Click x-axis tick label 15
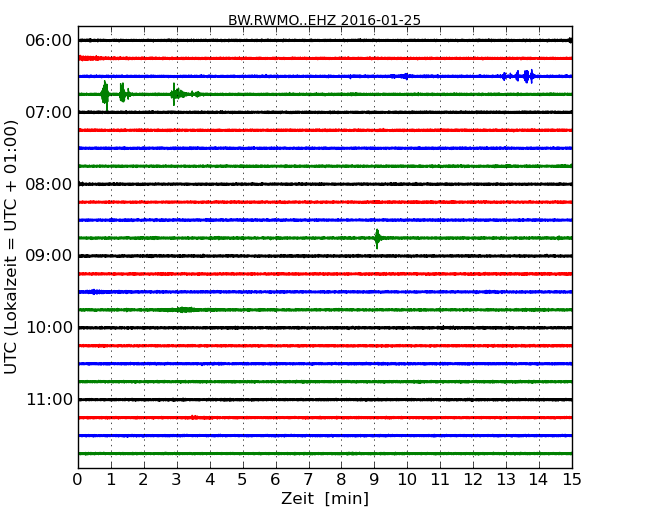Image resolution: width=650 pixels, height=520 pixels. point(572,480)
